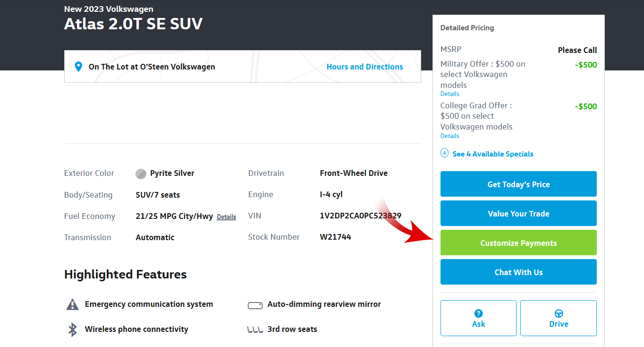Click the SUV/7 seats value
The image size is (644, 347).
158,195
